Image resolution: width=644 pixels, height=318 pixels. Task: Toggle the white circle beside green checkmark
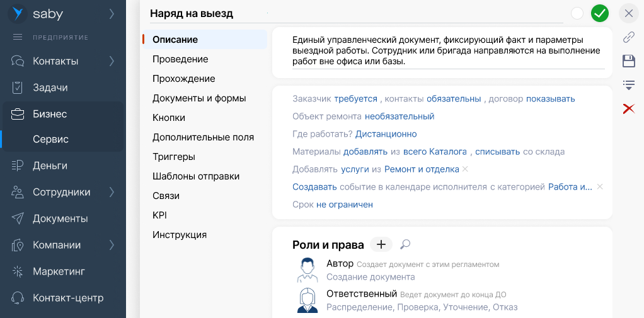[577, 13]
